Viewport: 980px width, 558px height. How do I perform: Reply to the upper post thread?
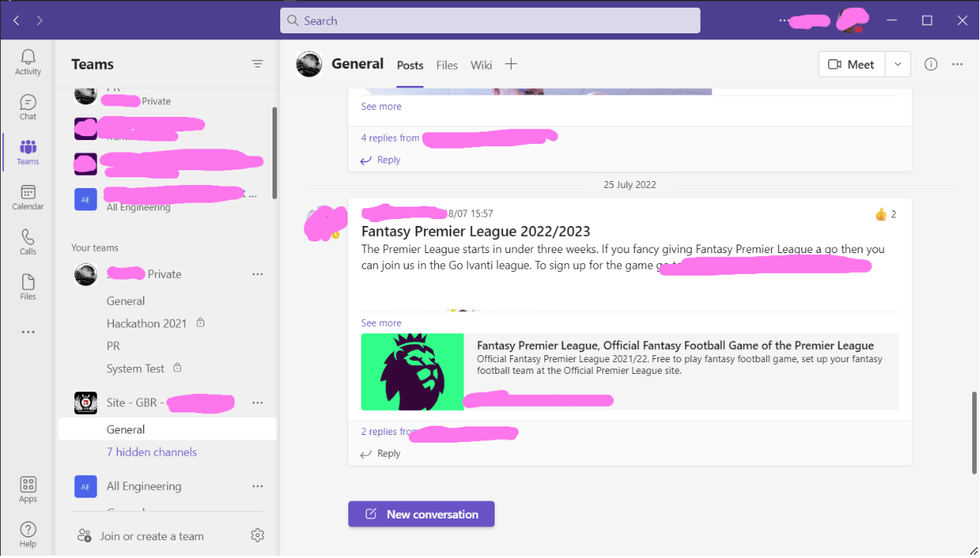(x=380, y=159)
